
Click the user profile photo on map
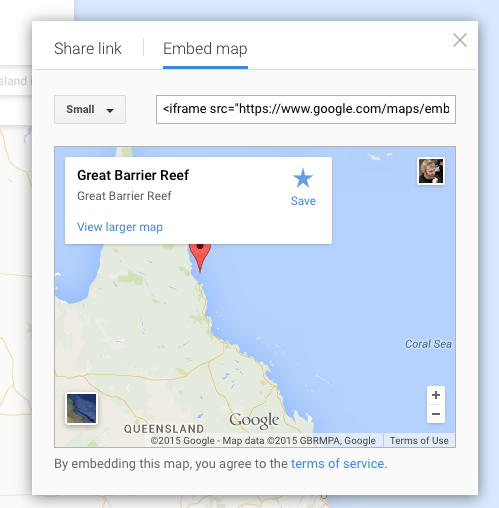[431, 171]
